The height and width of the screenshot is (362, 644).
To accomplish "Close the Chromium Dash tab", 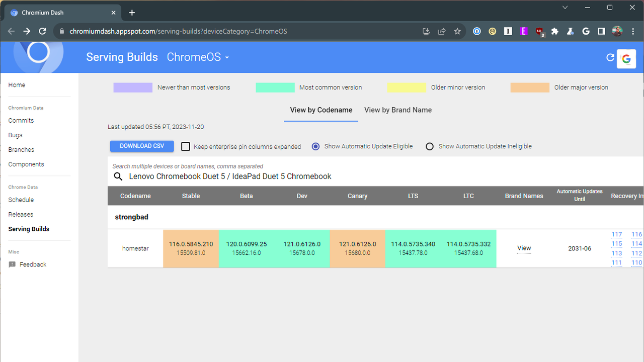I will coord(114,13).
